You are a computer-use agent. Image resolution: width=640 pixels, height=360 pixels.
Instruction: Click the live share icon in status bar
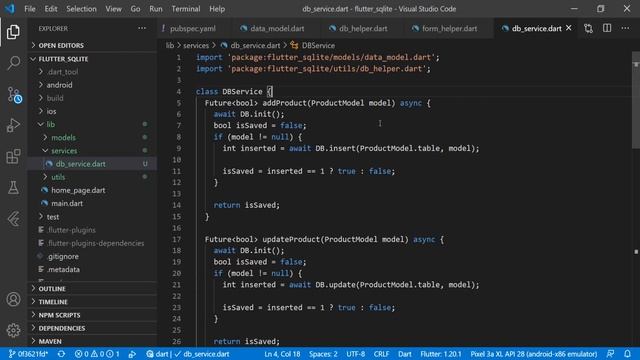(x=132, y=354)
